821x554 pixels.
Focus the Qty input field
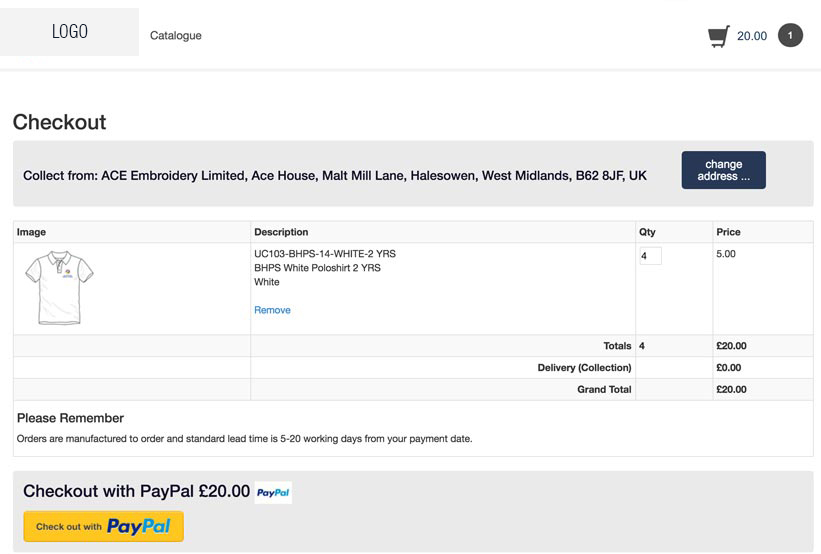[x=650, y=256]
